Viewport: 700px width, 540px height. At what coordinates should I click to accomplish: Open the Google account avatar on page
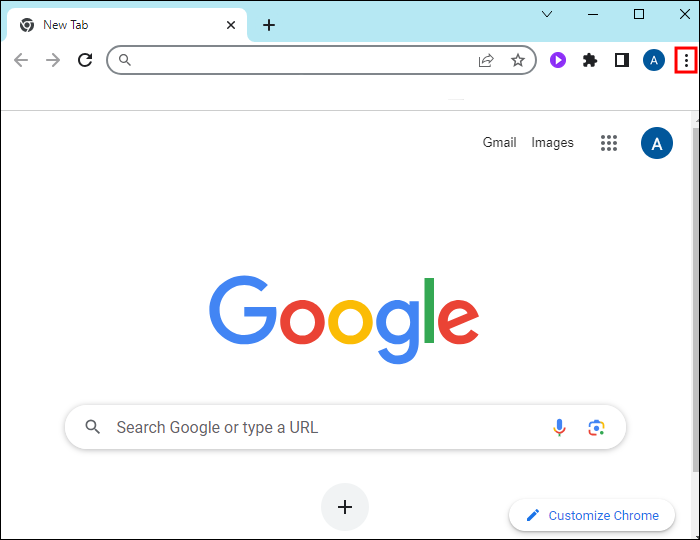tap(657, 143)
